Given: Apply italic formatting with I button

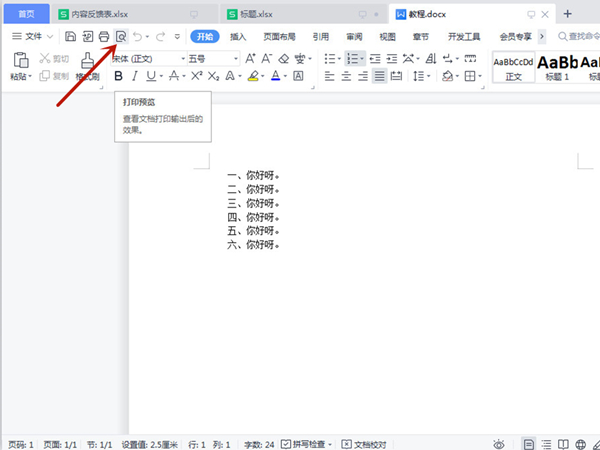Looking at the screenshot, I should 135,76.
